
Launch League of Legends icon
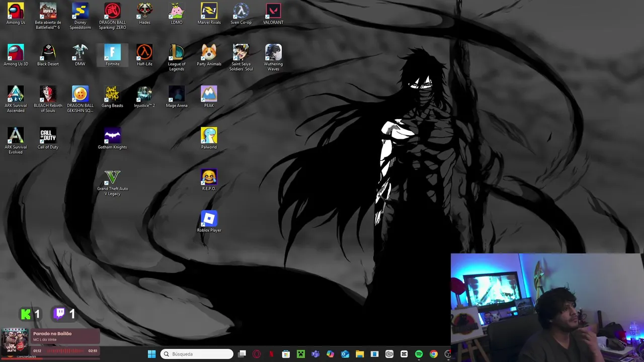(177, 58)
